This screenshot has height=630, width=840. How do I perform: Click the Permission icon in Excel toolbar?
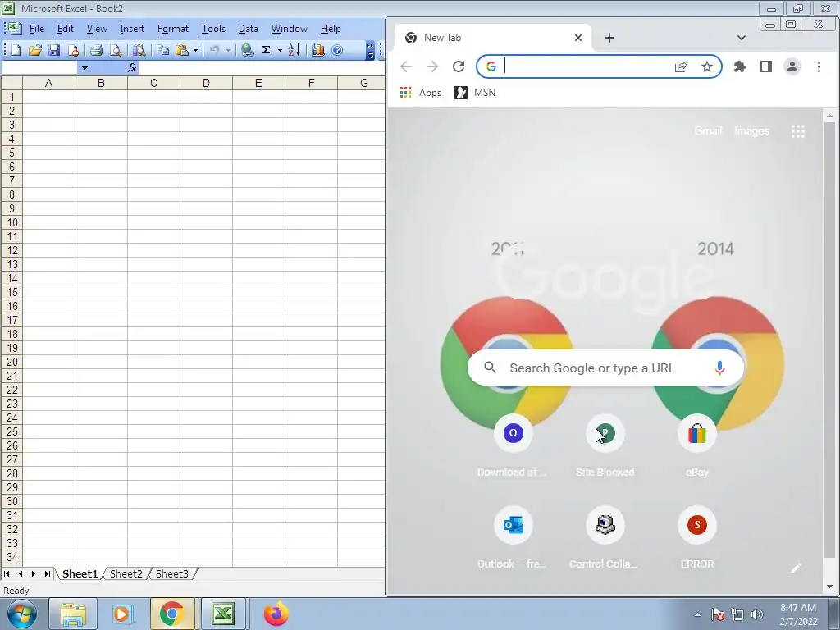pyautogui.click(x=73, y=50)
